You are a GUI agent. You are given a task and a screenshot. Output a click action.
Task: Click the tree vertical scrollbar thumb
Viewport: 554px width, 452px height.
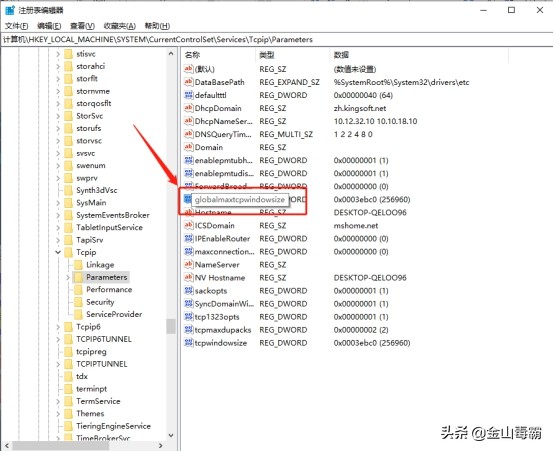171,327
